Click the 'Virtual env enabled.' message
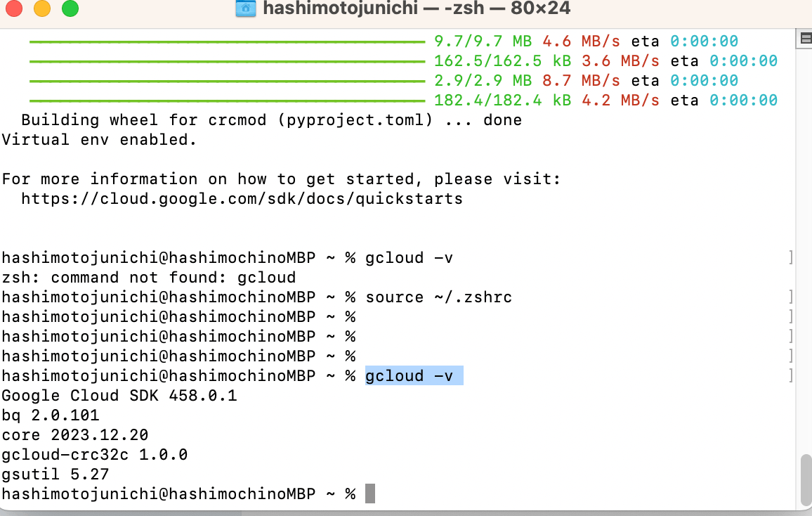This screenshot has width=812, height=516. (x=100, y=140)
